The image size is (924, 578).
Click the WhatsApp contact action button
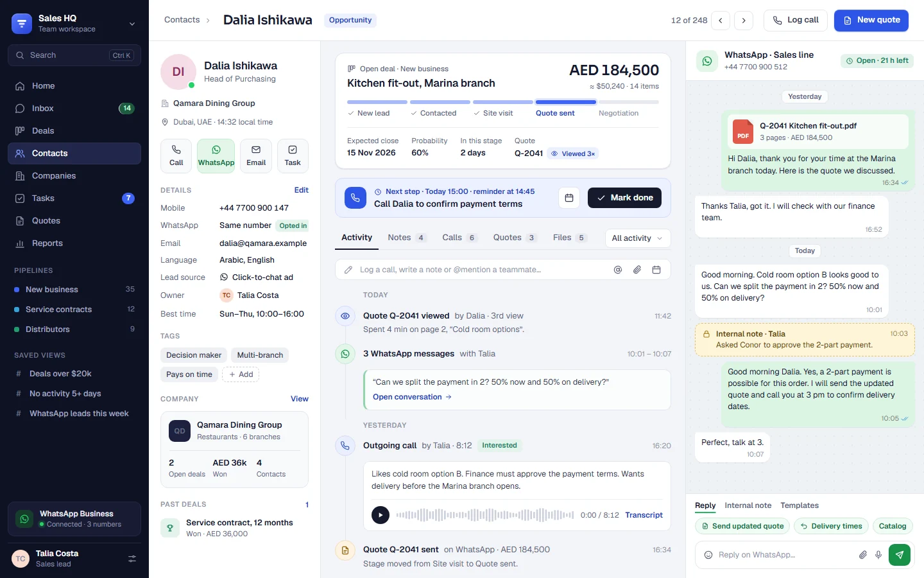[216, 156]
